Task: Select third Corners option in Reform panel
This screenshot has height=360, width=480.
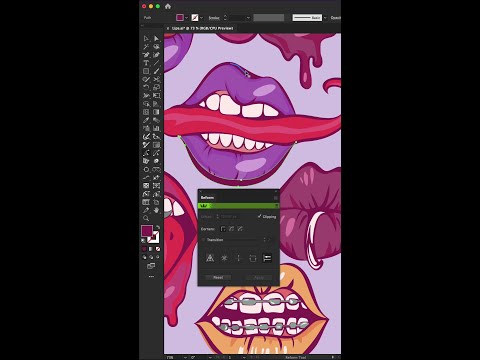Action: point(240,229)
